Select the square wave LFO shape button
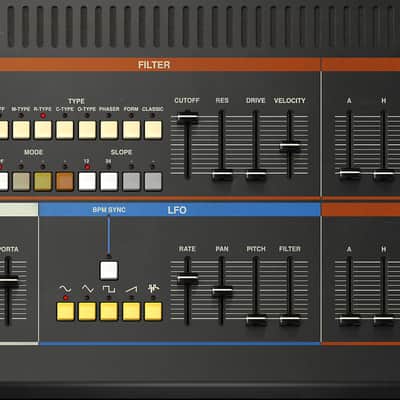The width and height of the screenshot is (400, 400). (109, 311)
